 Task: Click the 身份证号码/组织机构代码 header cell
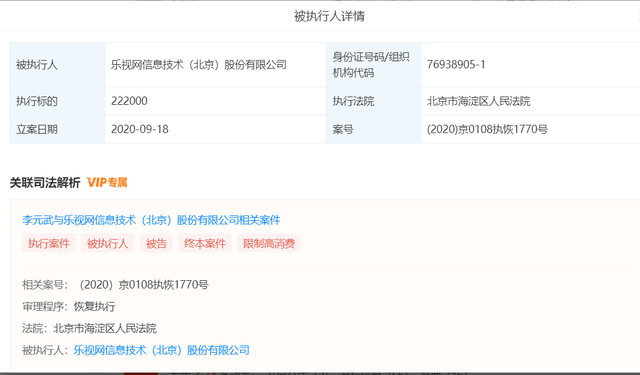373,64
